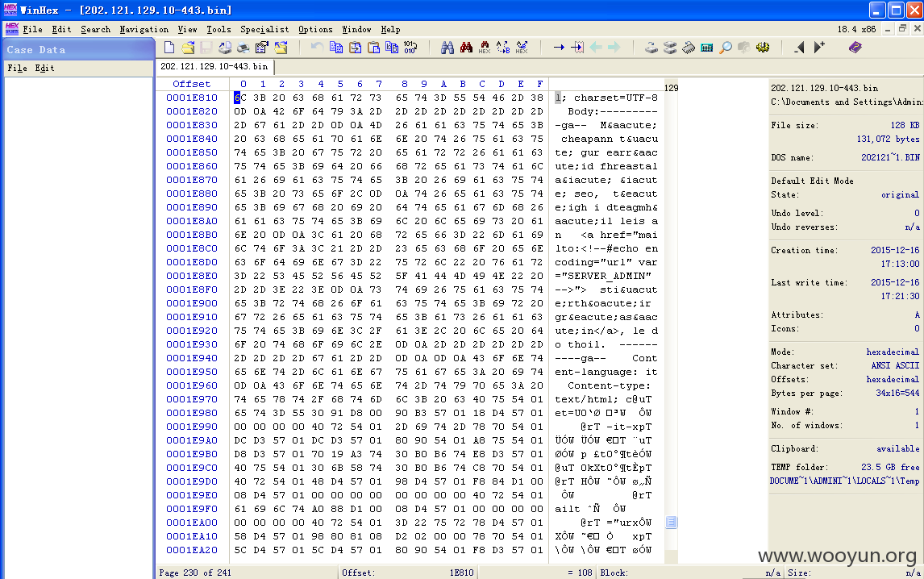Screen dimensions: 924x579
Task: Click text 'charset=UTF-8' in ASCII column
Action: click(616, 98)
